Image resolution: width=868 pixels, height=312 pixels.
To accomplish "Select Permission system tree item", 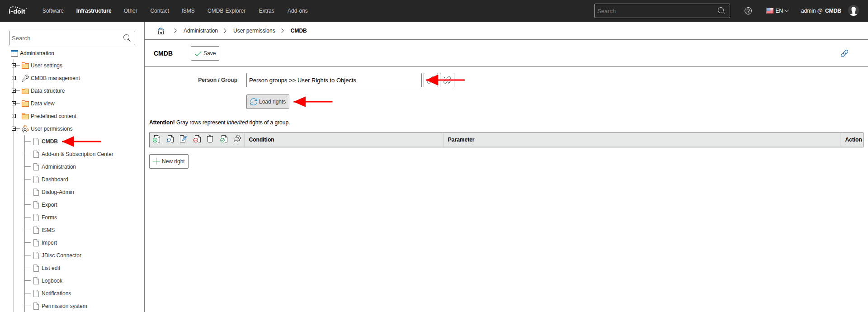I will click(x=64, y=306).
